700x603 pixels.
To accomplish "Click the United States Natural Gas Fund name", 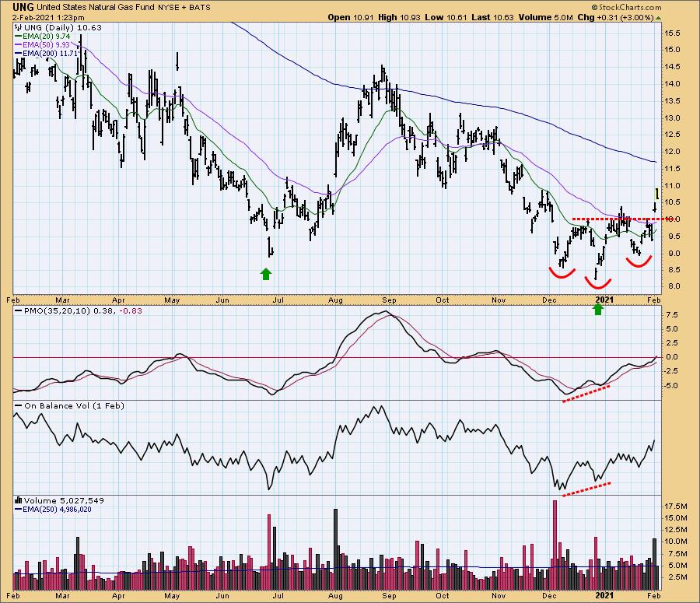I will (x=96, y=7).
